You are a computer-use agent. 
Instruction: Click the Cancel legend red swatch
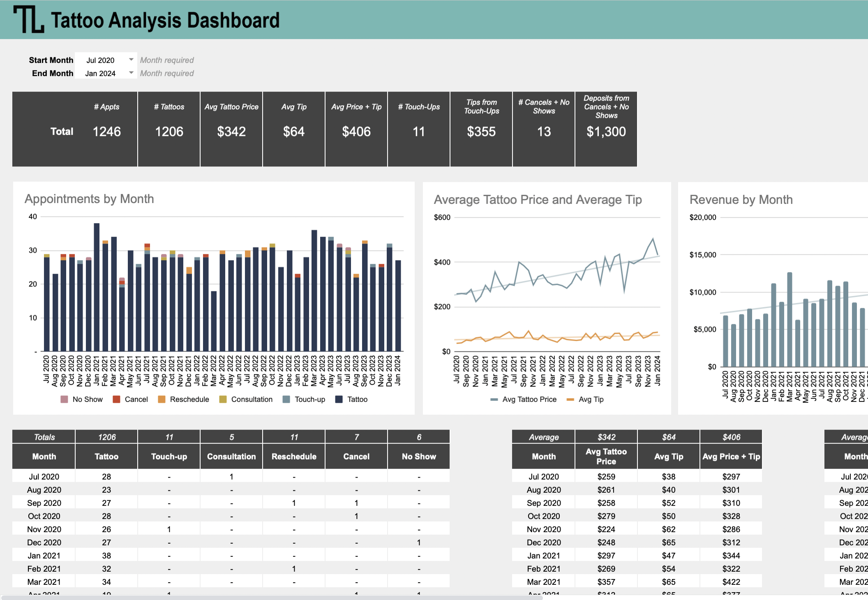(x=116, y=399)
